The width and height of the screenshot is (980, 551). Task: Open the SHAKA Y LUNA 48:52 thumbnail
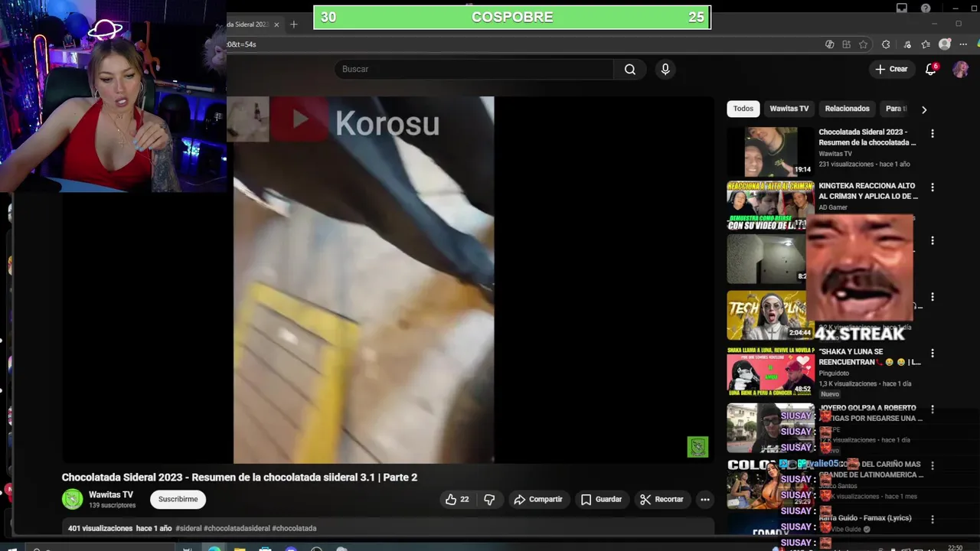tap(770, 371)
